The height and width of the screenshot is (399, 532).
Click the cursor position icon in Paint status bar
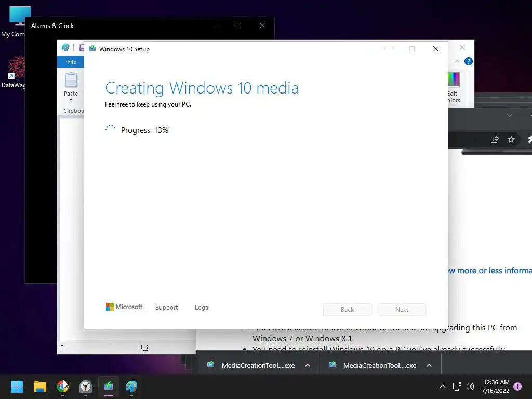62,348
